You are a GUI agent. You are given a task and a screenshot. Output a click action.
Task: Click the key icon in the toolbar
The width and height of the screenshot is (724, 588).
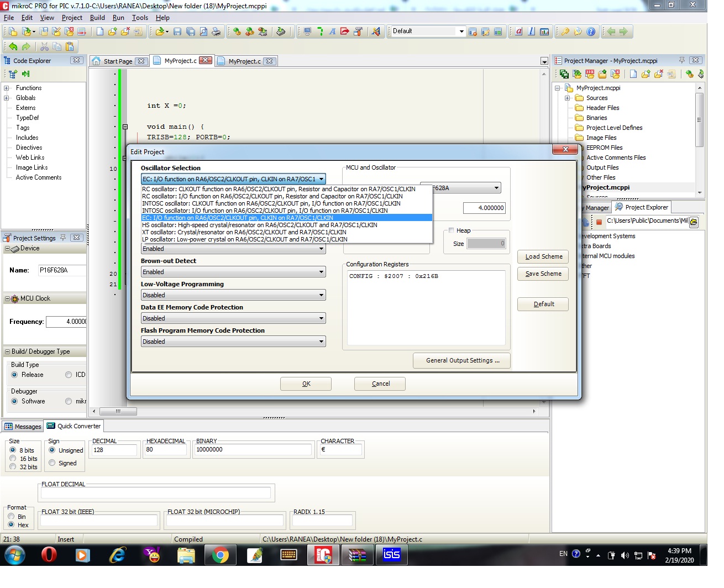tap(565, 32)
